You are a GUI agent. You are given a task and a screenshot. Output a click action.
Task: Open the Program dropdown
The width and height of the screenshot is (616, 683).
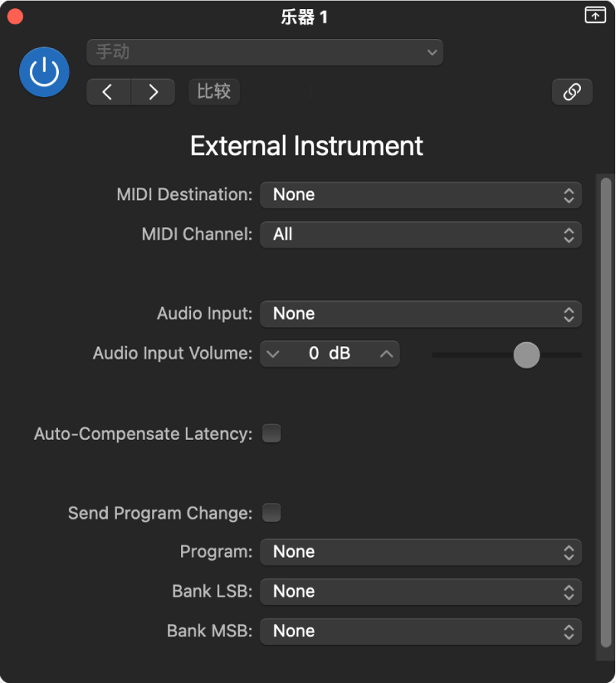tap(421, 552)
